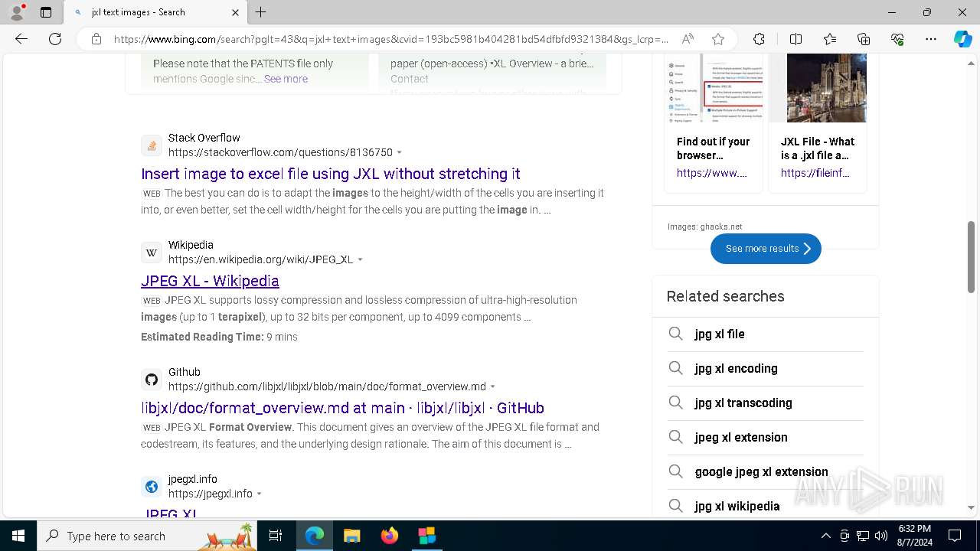Open Insert image to excel file result
980x551 pixels.
(x=331, y=174)
